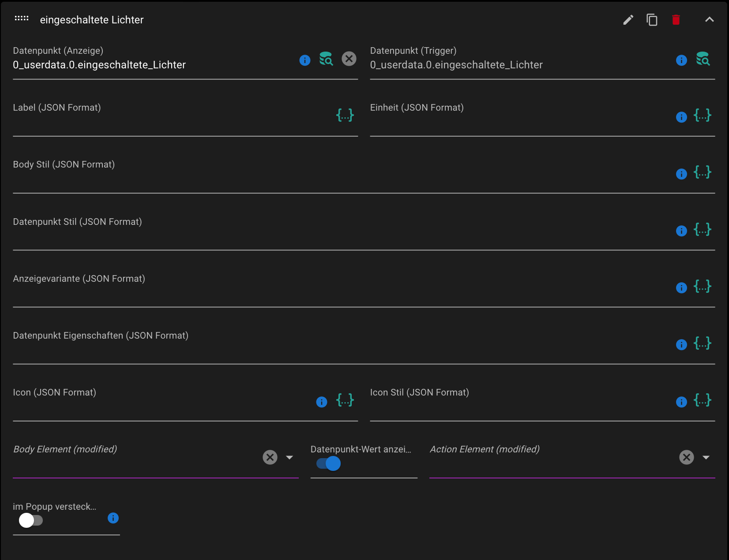The width and height of the screenshot is (729, 560).
Task: Enable the im Popup verstecken switch
Action: click(31, 521)
